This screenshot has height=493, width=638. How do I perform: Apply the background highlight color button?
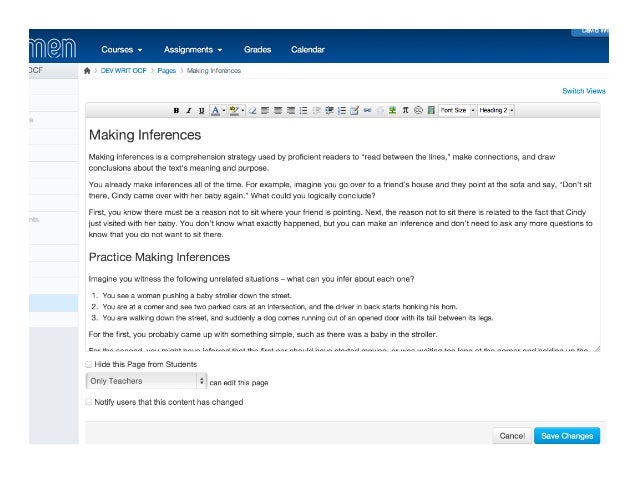pyautogui.click(x=234, y=110)
